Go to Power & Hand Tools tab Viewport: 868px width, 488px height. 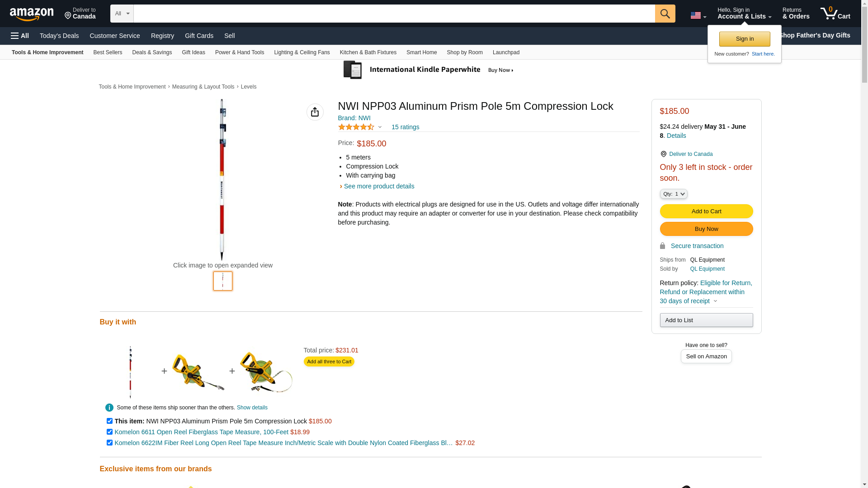pos(239,52)
